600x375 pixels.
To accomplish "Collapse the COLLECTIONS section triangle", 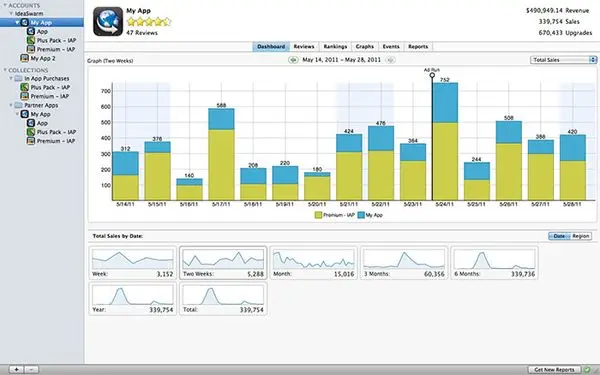I will pos(5,70).
